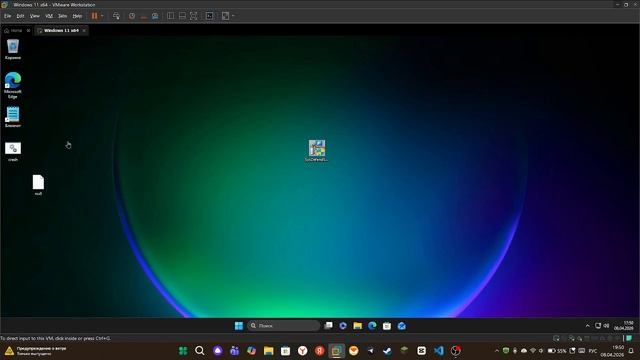
Task: Open red Yandex icon on host taskbar
Action: [x=320, y=351]
